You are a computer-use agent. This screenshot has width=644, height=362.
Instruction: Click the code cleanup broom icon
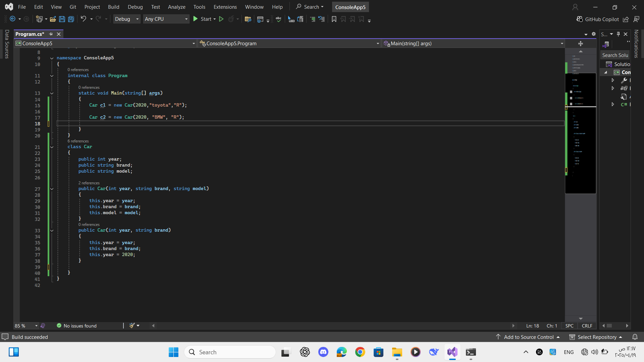(132, 325)
